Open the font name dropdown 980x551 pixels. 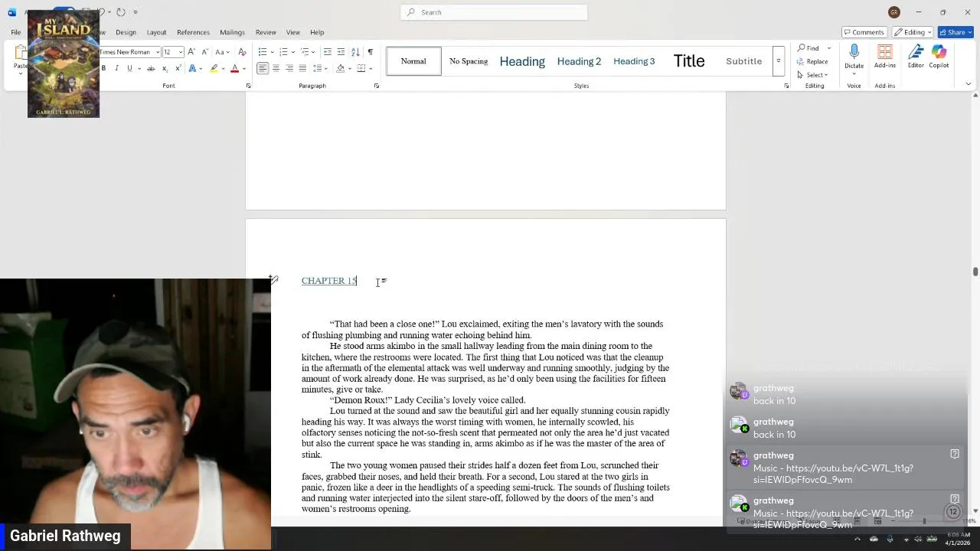coord(157,52)
